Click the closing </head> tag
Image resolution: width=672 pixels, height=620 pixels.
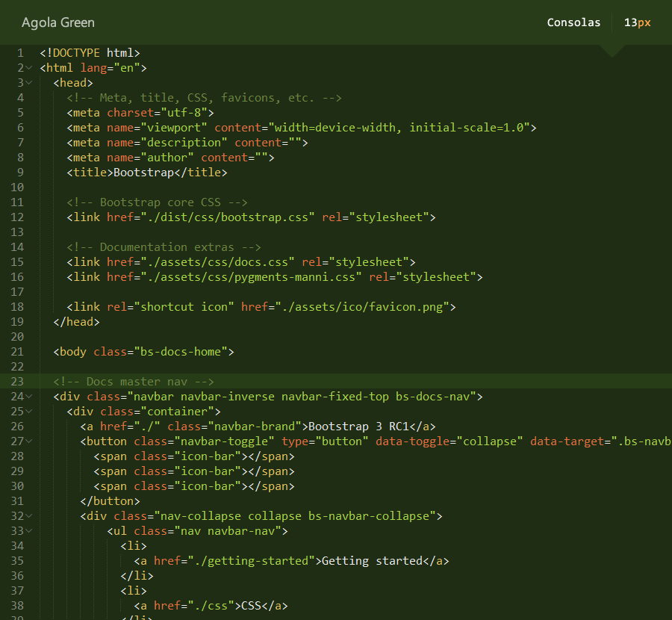tap(76, 322)
